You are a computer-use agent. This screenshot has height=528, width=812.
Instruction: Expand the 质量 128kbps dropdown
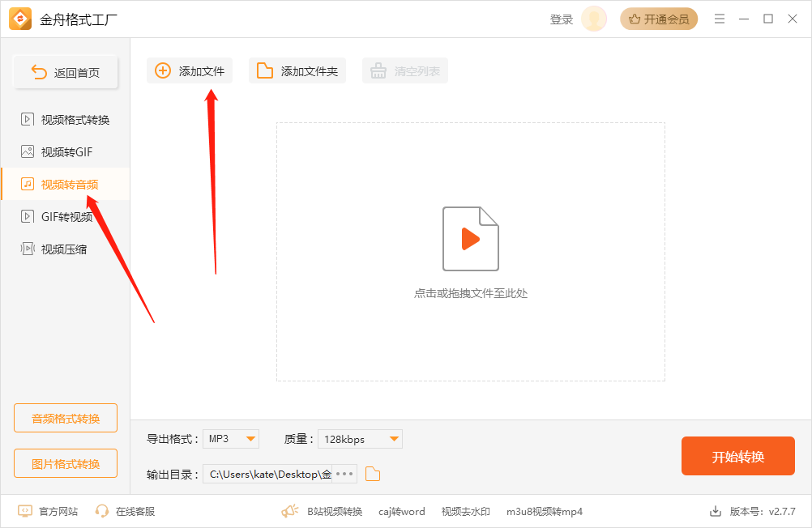pyautogui.click(x=361, y=439)
